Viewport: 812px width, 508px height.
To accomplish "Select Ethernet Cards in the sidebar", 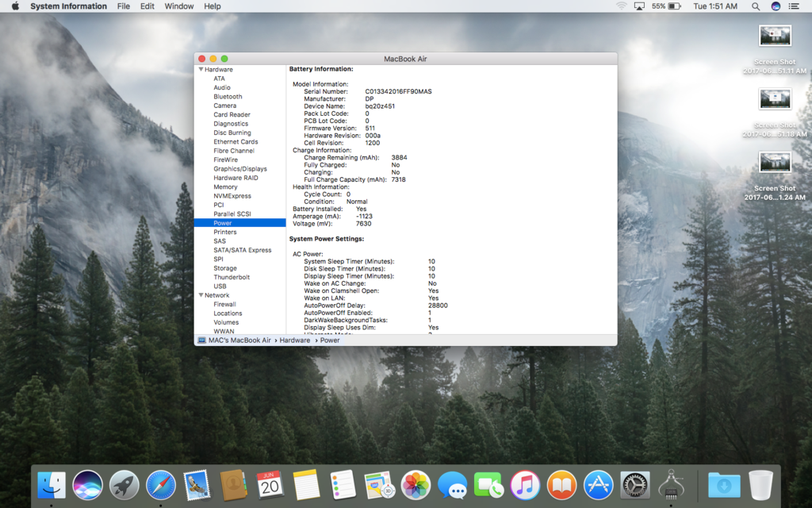I will [236, 141].
